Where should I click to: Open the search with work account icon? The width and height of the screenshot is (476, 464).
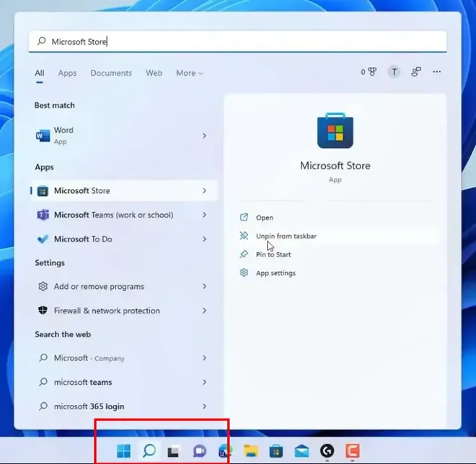tap(416, 72)
